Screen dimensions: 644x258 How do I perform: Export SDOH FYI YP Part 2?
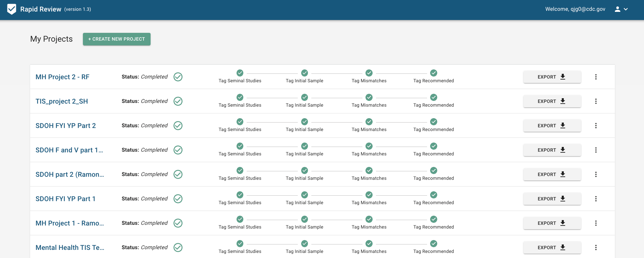552,126
